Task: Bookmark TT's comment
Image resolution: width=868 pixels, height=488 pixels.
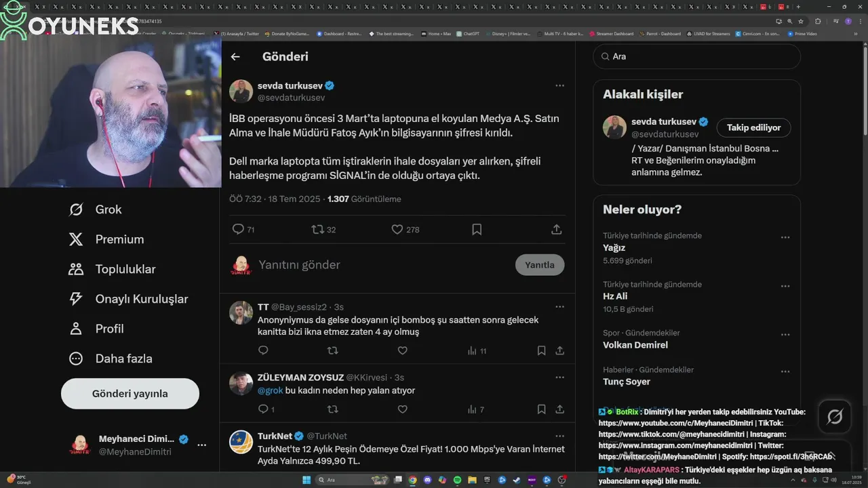Action: pyautogui.click(x=541, y=350)
